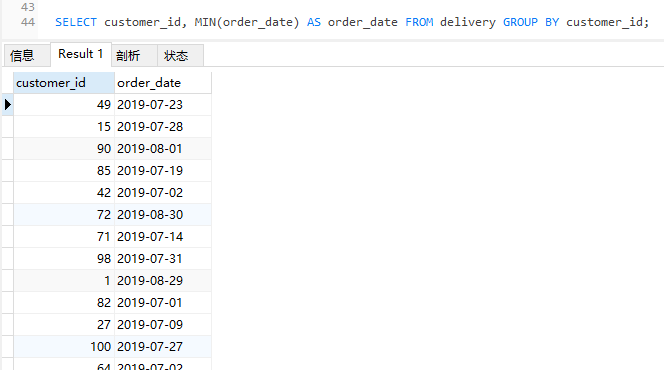664x370 pixels.
Task: Select order_date cell 2019-07-01
Action: [163, 303]
